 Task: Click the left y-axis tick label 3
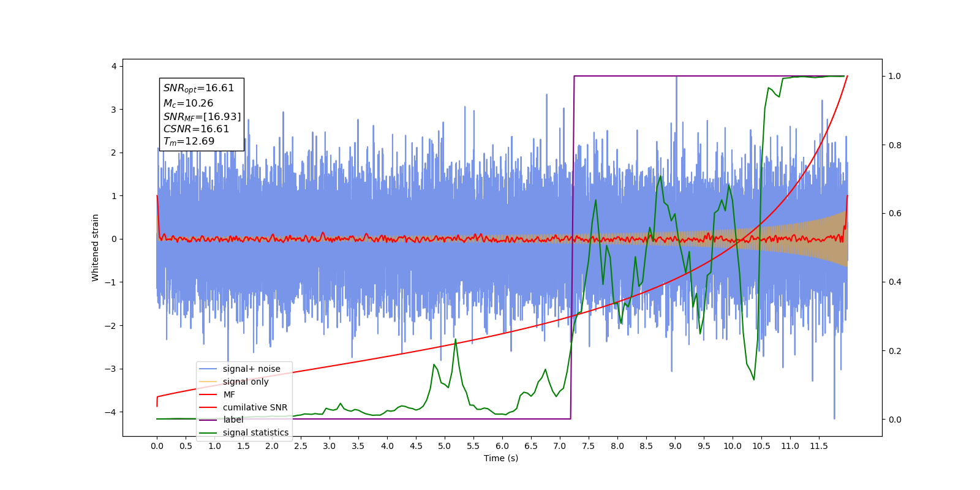114,110
